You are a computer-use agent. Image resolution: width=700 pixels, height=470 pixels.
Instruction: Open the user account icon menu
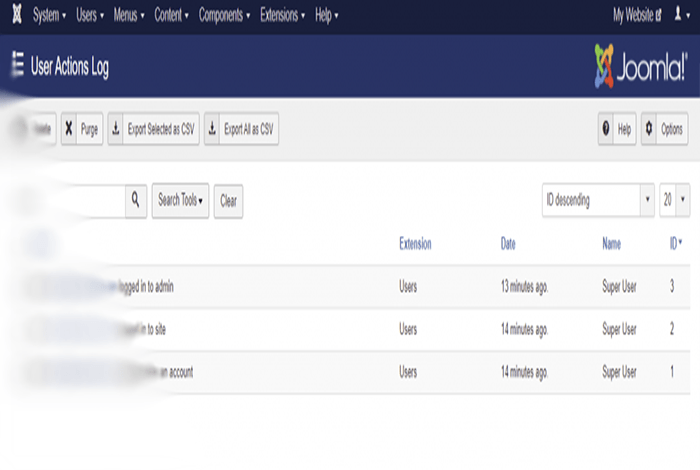pyautogui.click(x=679, y=16)
